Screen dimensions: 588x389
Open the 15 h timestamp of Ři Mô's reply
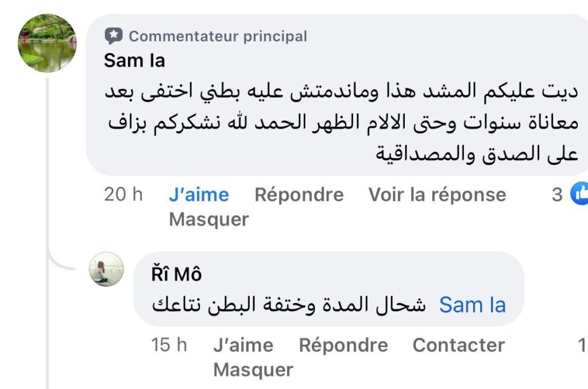(169, 345)
